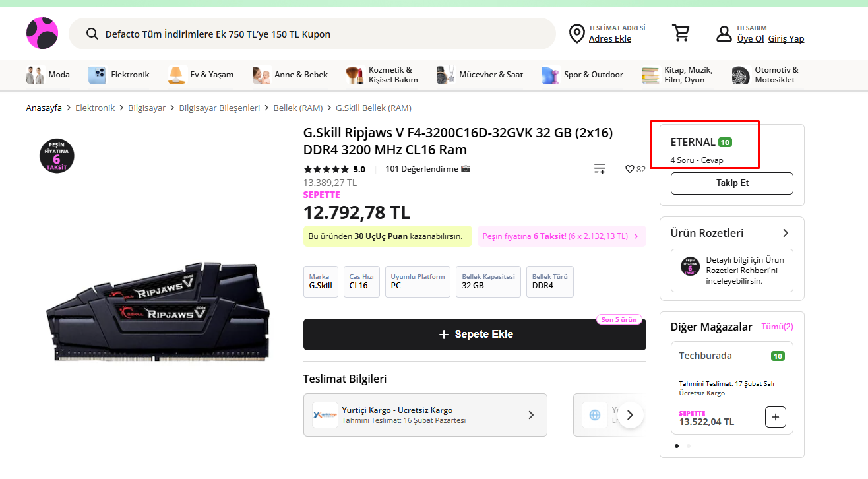Click the 30 UçUç Puan info banner
This screenshot has width=868, height=479.
coord(388,236)
